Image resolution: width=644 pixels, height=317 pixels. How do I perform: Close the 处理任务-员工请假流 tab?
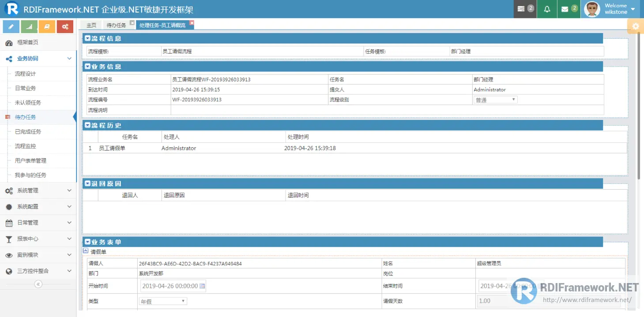(192, 22)
